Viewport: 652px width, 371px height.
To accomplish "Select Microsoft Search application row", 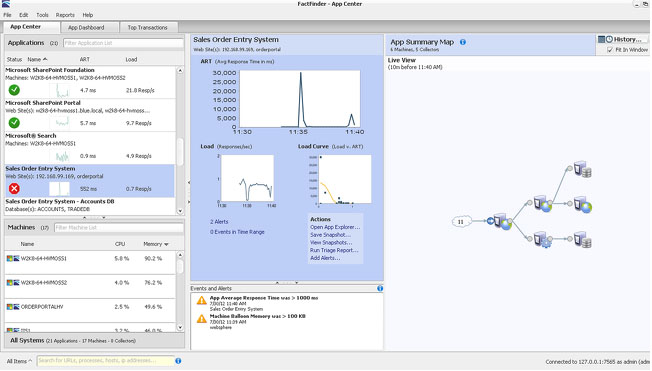I will pos(90,148).
